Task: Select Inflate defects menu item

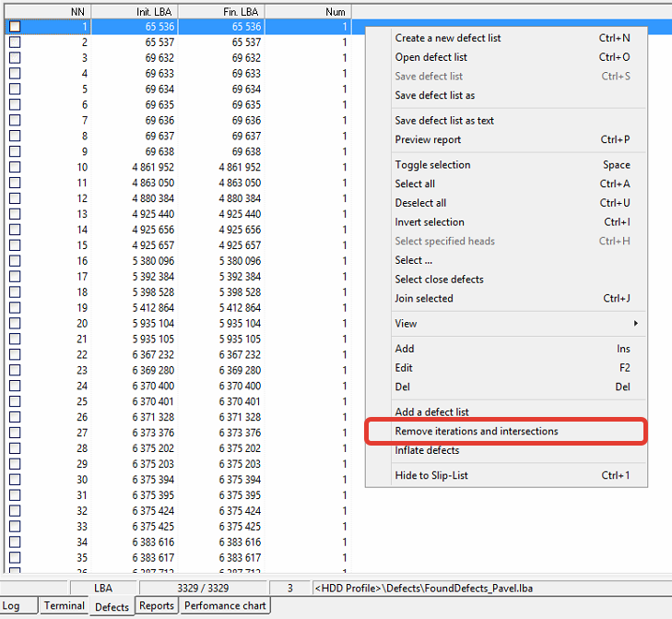Action: [427, 450]
